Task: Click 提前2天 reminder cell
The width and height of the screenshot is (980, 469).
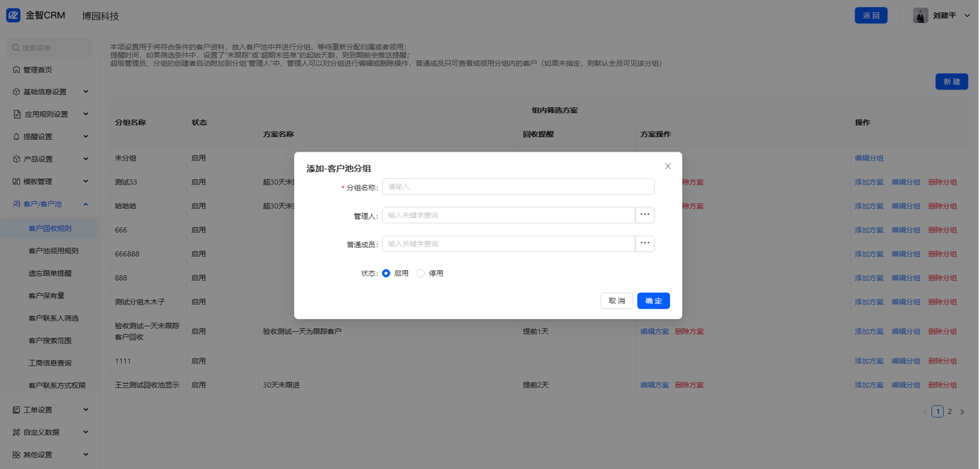Action: (536, 385)
